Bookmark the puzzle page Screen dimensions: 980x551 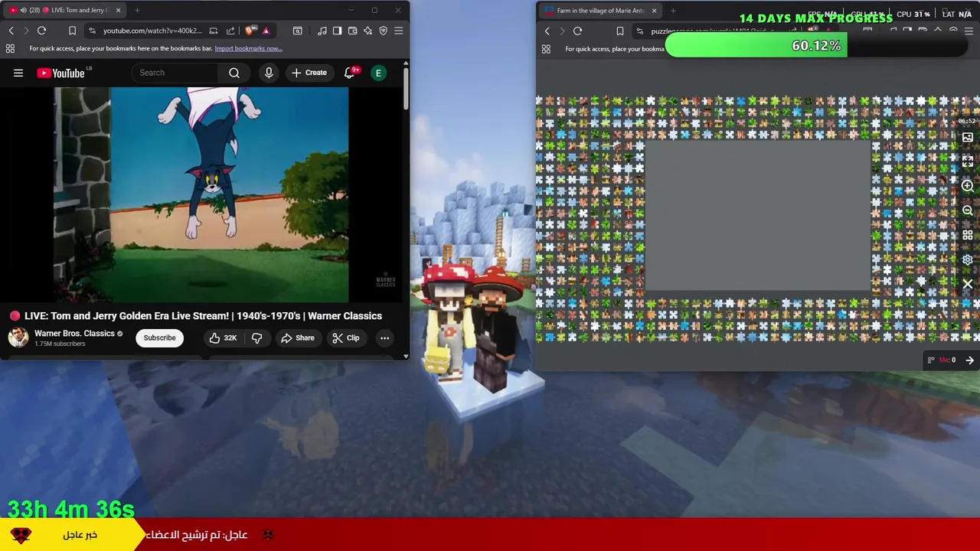(620, 31)
